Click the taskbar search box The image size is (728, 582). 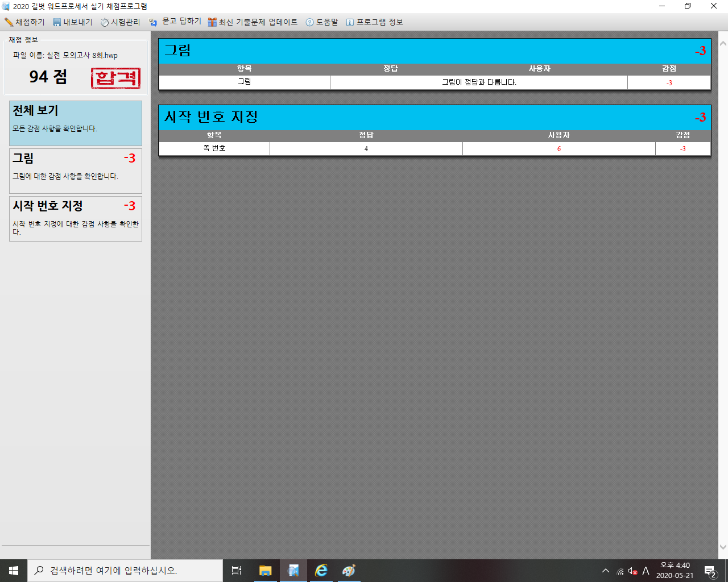click(x=125, y=571)
